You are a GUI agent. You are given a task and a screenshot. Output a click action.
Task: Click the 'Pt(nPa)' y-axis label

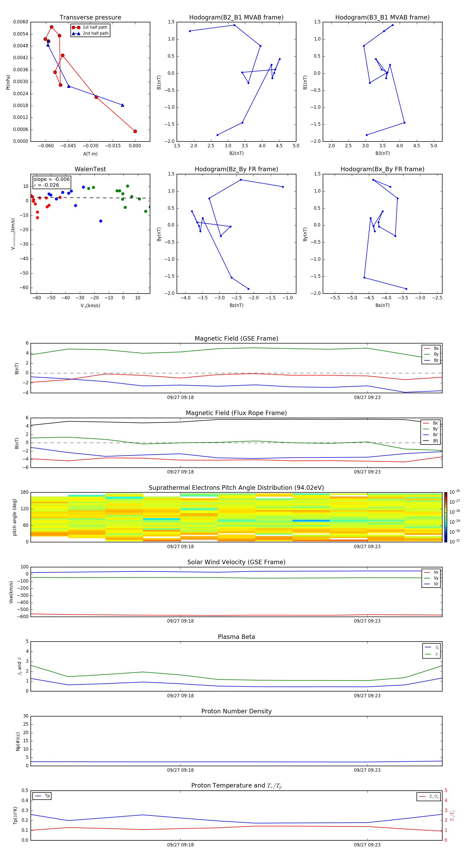click(x=8, y=82)
